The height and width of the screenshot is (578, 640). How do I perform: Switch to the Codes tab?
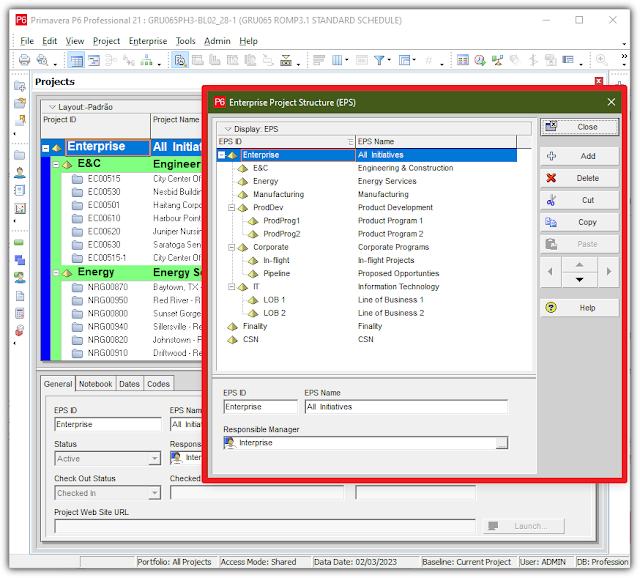coord(158,384)
